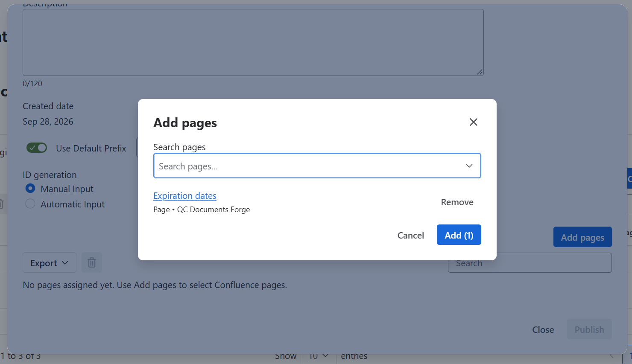Click the 'Page • QC Documents Forge' text

click(202, 210)
